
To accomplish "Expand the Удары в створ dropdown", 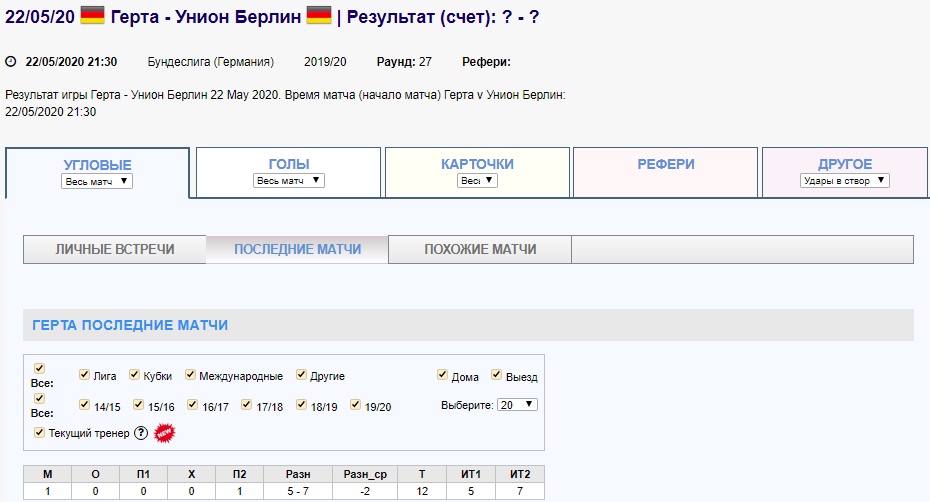I will tap(845, 181).
